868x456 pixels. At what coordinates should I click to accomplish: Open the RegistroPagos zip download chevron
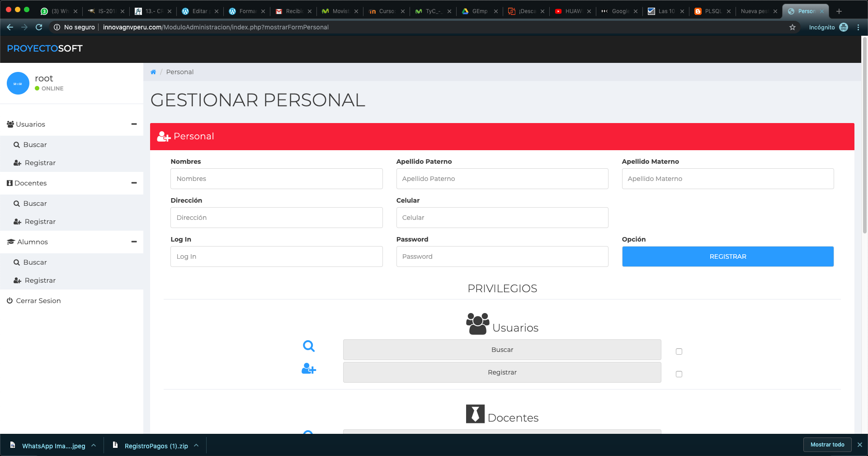(x=197, y=446)
